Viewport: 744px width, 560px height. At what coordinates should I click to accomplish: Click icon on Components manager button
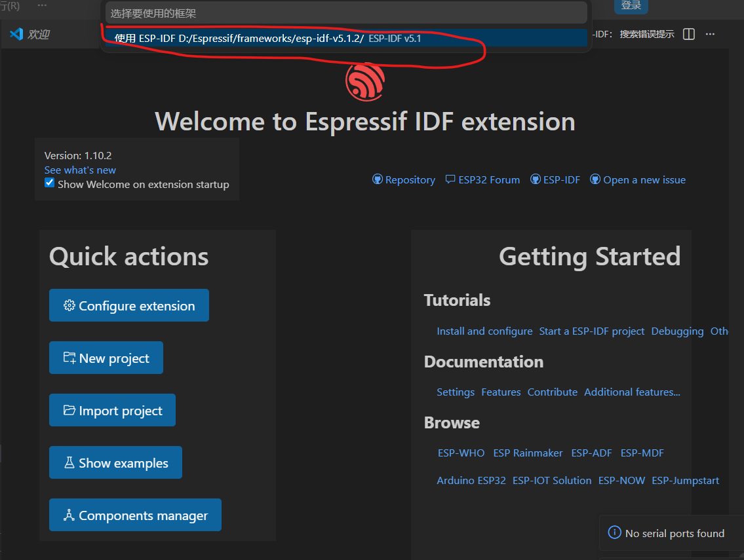(69, 515)
